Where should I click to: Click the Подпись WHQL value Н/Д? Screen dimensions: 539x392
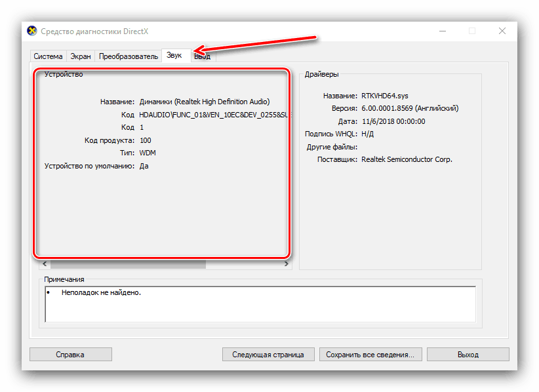(x=367, y=134)
